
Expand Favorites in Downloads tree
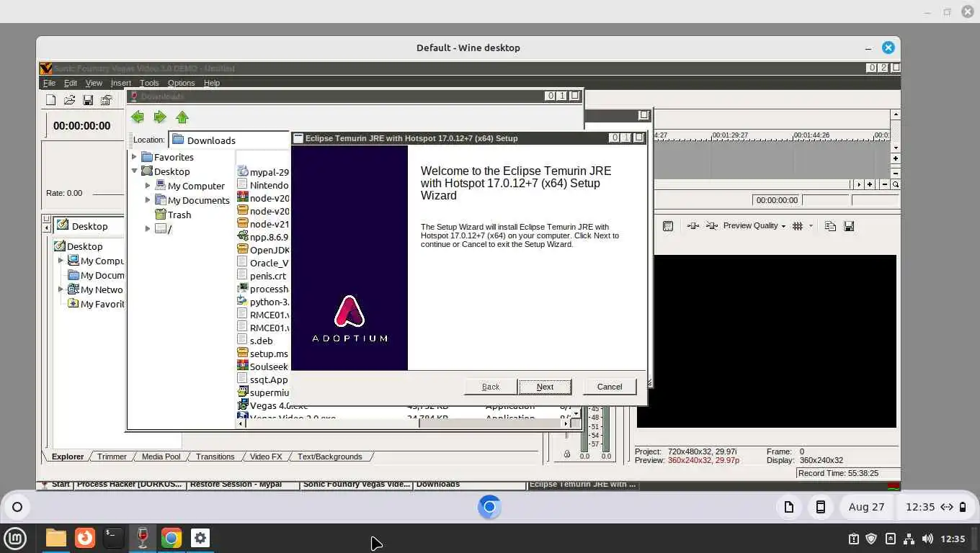point(134,156)
